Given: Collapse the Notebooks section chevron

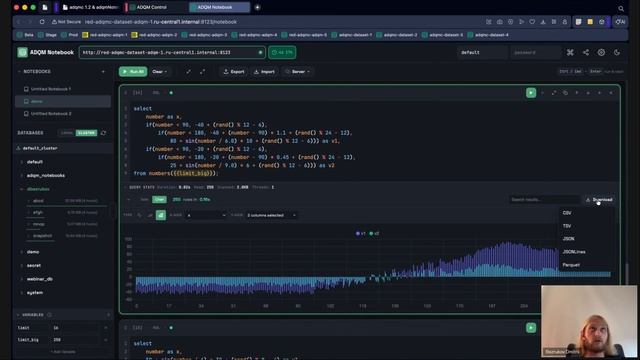Looking at the screenshot, I should tap(19, 71).
